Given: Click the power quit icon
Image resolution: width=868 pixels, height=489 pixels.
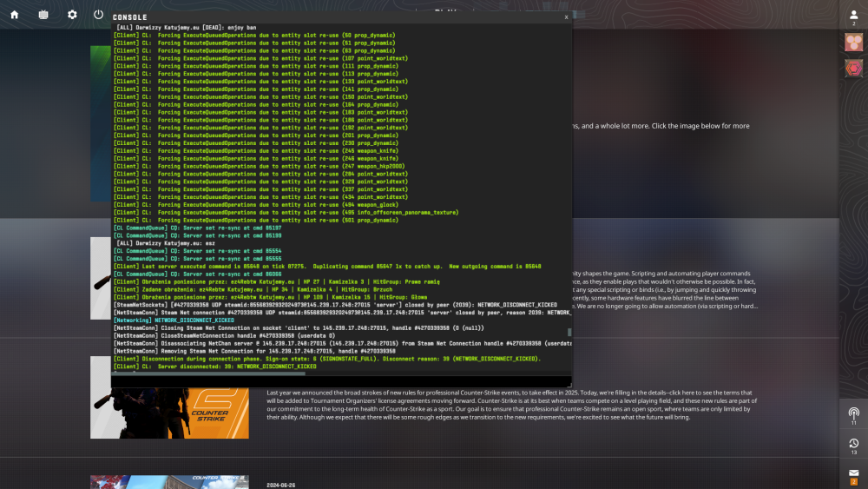Looking at the screenshot, I should [99, 15].
